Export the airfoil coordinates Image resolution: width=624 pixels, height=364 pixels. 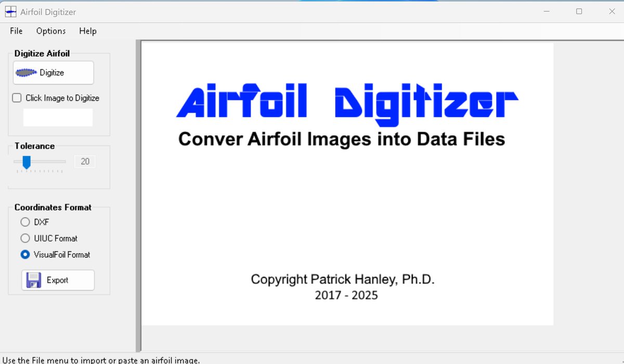tap(57, 280)
